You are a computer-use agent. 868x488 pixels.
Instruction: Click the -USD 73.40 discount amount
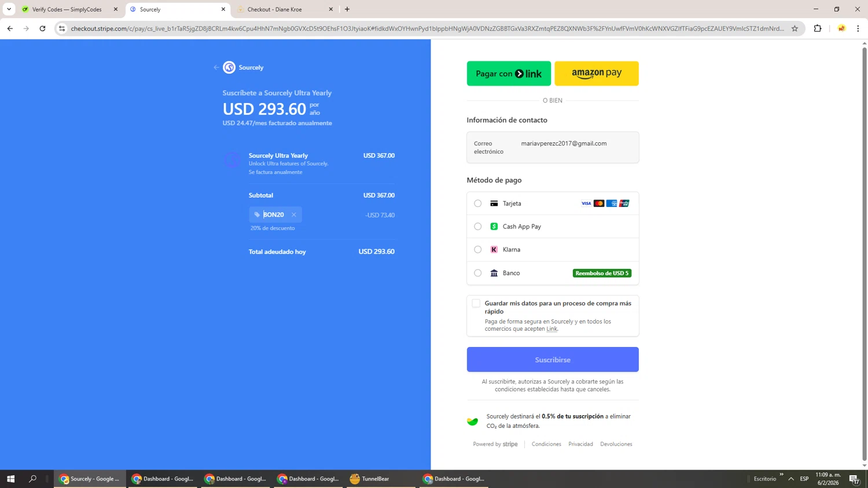[x=380, y=215]
